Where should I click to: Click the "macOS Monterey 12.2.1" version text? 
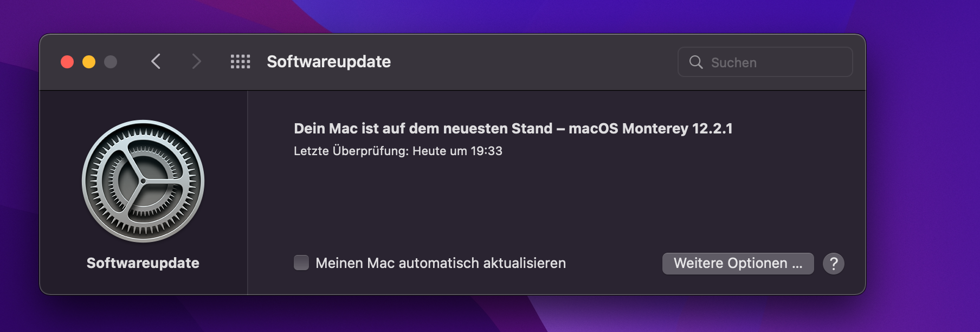(650, 129)
